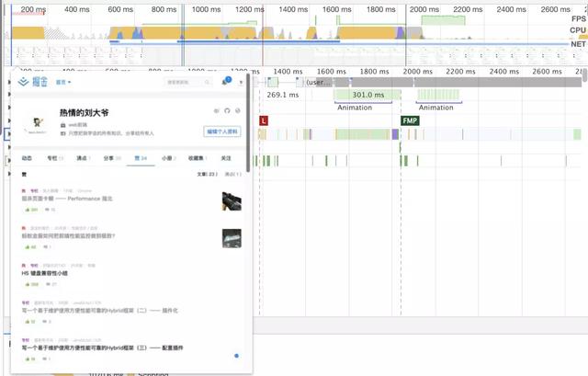This screenshot has height=376, width=588.
Task: Click the FPS overview label
Action: tap(578, 18)
